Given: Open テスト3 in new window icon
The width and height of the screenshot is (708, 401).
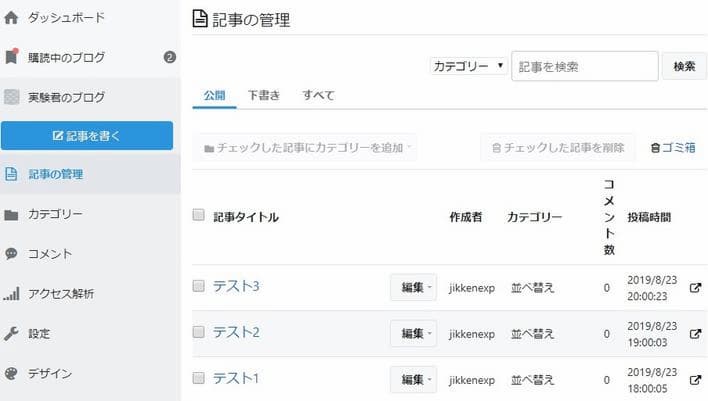Looking at the screenshot, I should click(695, 288).
